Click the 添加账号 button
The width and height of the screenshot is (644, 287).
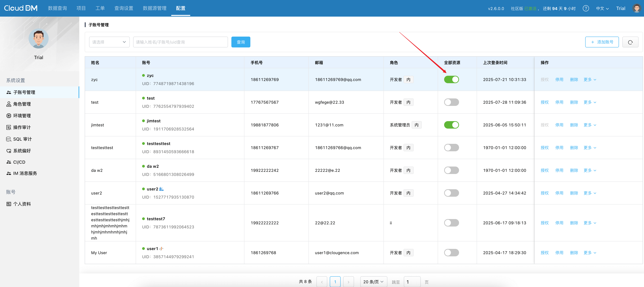(602, 42)
